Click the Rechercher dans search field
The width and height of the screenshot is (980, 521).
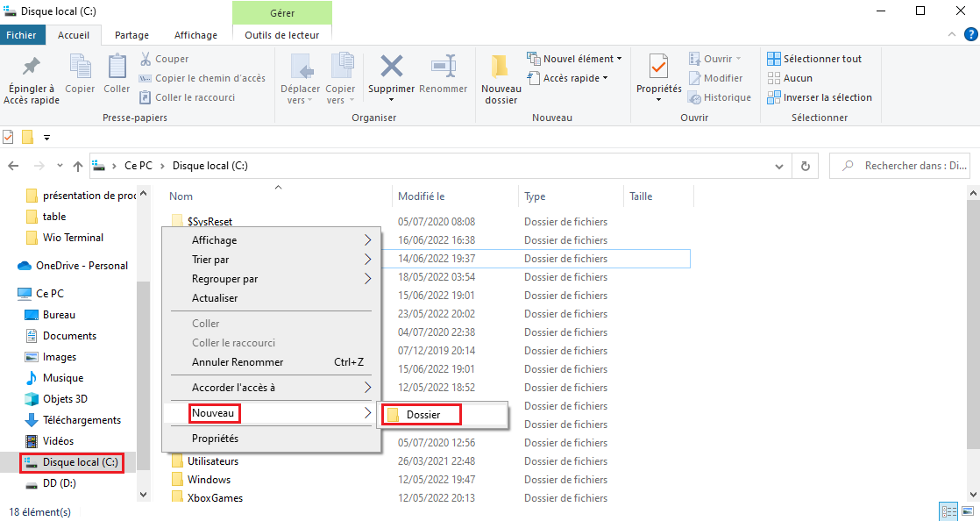(899, 166)
